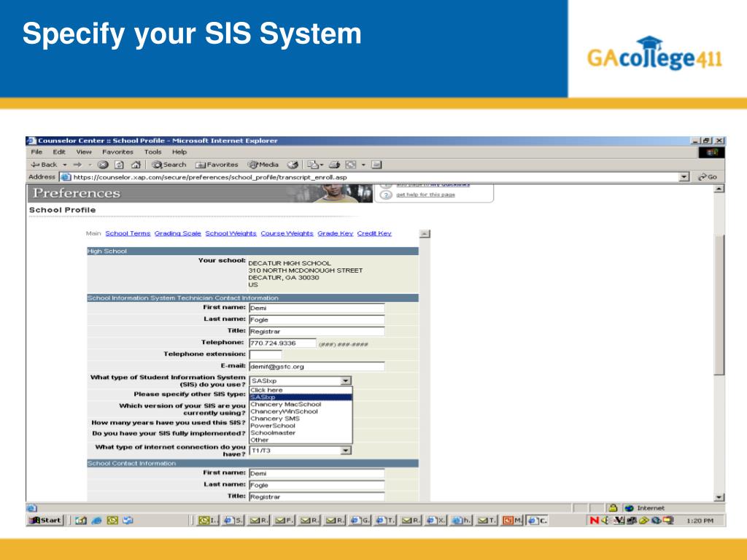Open the Back button history dropdown arrow
The width and height of the screenshot is (747, 560).
(x=65, y=165)
